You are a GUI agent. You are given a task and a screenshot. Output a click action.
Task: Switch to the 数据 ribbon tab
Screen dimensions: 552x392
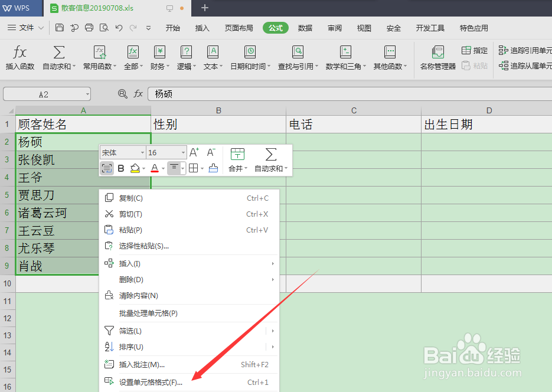pyautogui.click(x=305, y=28)
